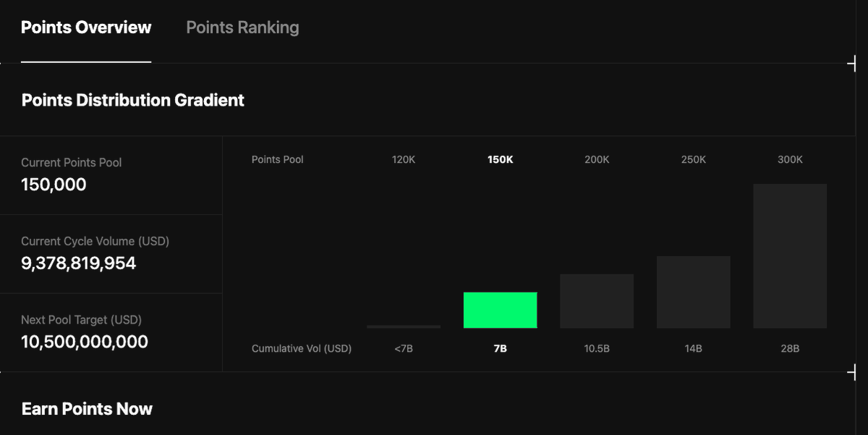Click the 200K points pool bar

597,300
